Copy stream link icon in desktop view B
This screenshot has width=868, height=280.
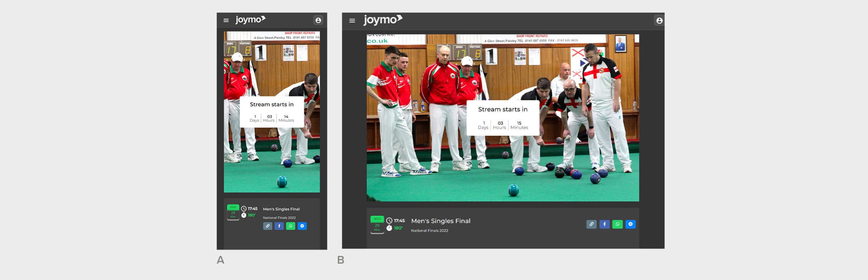click(x=591, y=224)
